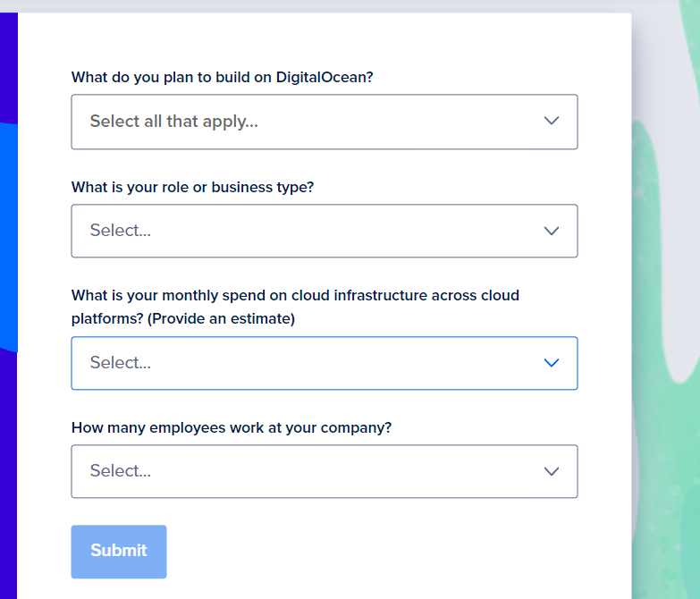Click the chevron in the build-on-DigitalOcean dropdown
This screenshot has width=700, height=599.
552,122
